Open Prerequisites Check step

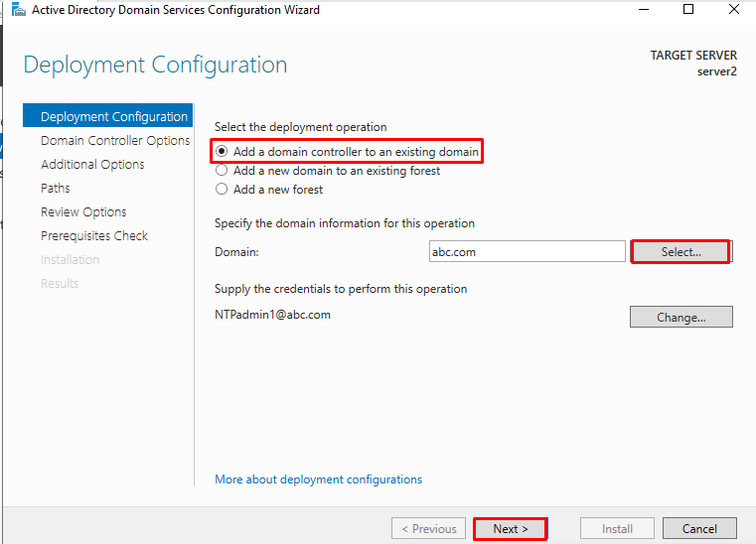pyautogui.click(x=94, y=235)
